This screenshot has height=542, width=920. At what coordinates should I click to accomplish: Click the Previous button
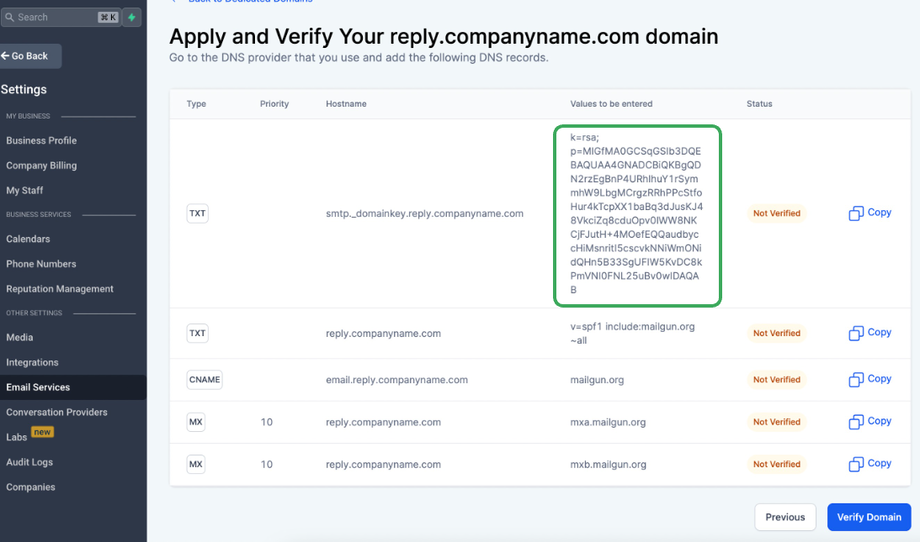click(x=785, y=517)
